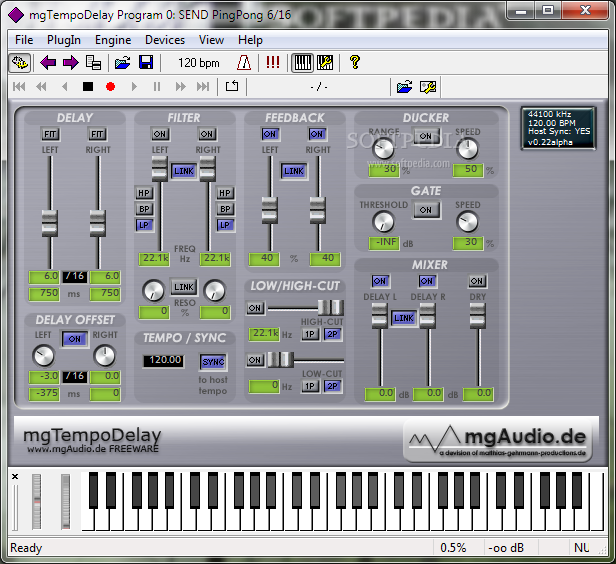616x564 pixels.
Task: Start recording with the red record button
Action: coord(110,87)
